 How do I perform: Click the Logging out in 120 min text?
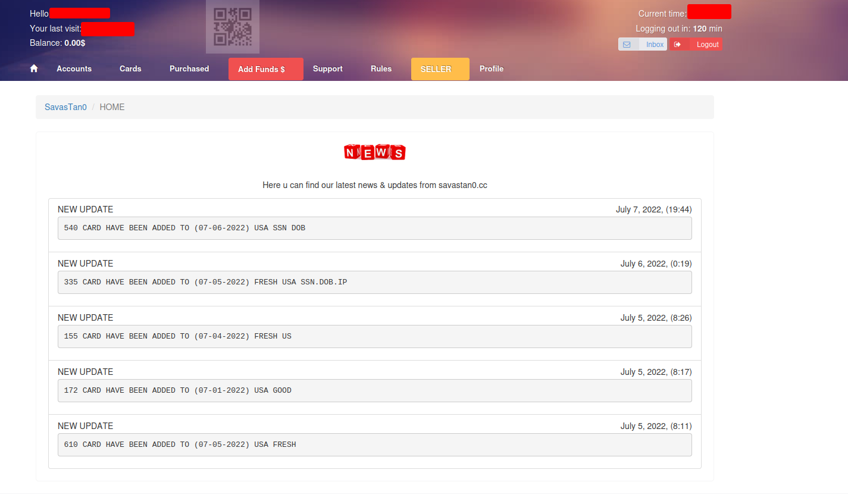tap(679, 29)
